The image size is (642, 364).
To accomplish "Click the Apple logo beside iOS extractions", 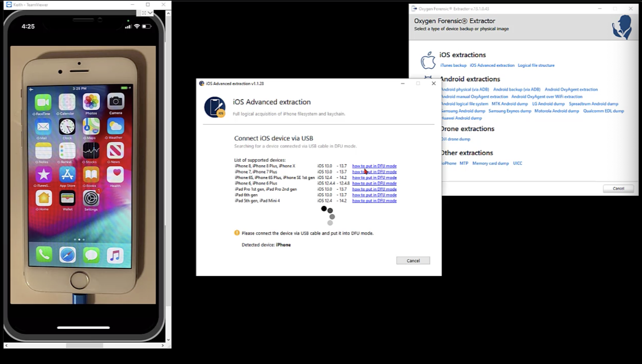I will (x=428, y=60).
